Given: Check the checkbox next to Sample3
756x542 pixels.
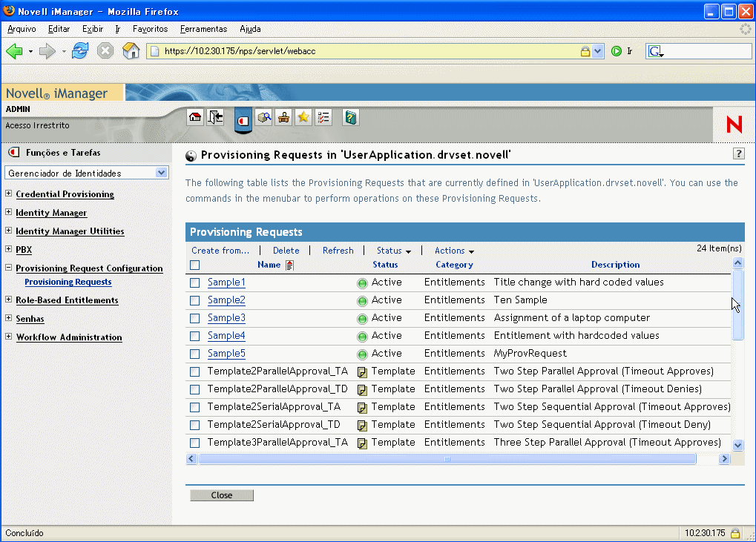Looking at the screenshot, I should pos(194,318).
